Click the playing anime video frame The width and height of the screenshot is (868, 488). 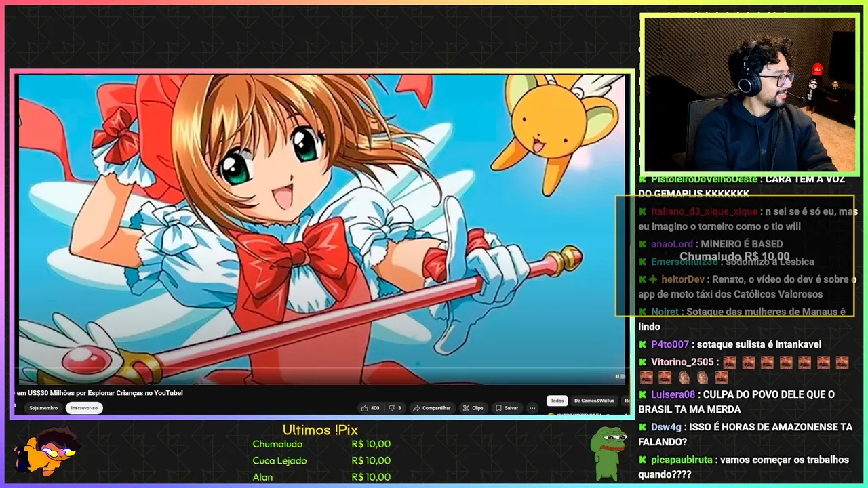[321, 229]
